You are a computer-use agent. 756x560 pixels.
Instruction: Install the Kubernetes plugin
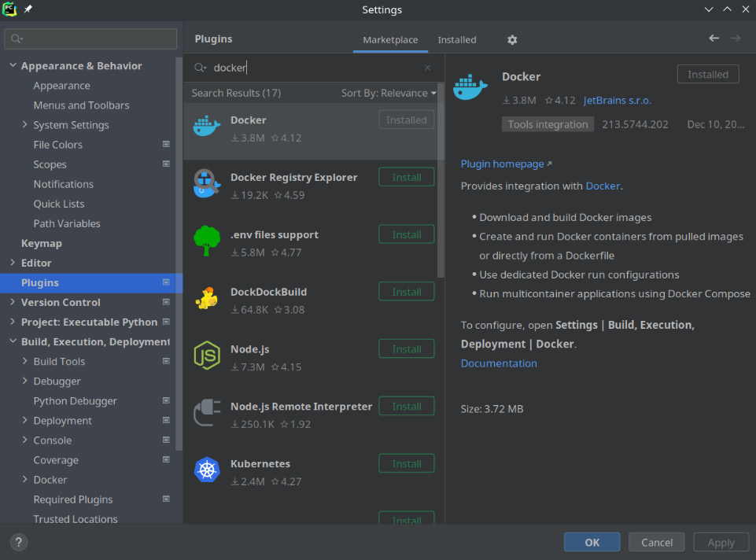point(407,463)
